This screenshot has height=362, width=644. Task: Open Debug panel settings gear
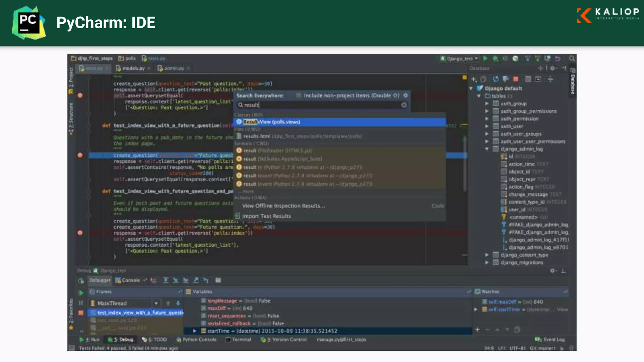552,271
